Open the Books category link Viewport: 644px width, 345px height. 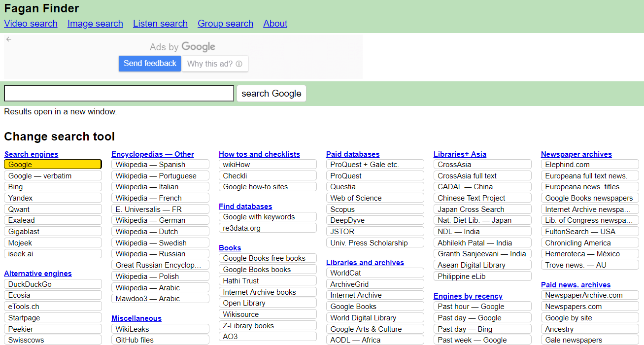[x=230, y=248]
